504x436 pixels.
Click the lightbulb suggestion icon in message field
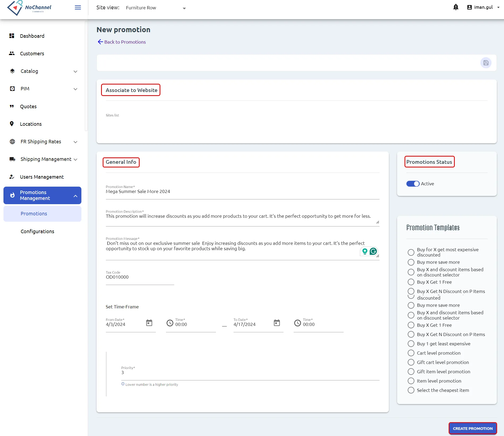coord(365,251)
